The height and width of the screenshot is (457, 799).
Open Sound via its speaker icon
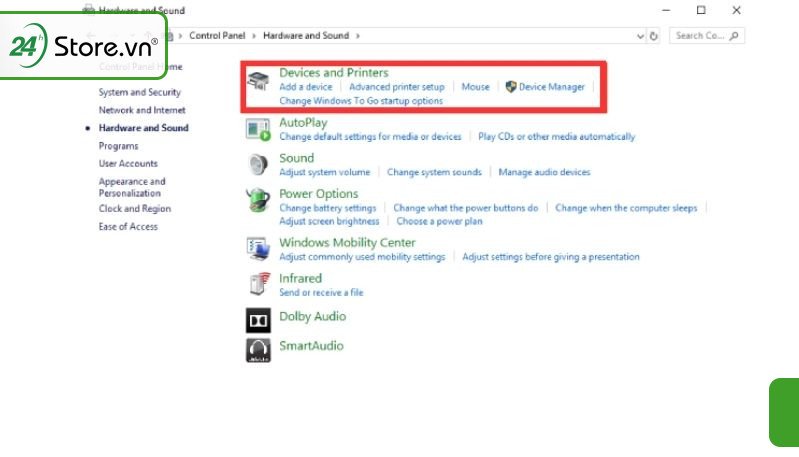pyautogui.click(x=258, y=164)
